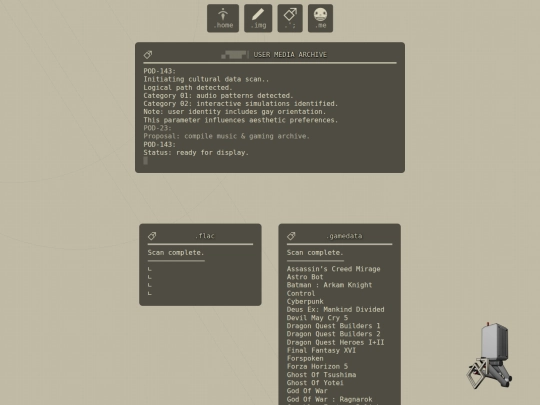Viewport: 540px width, 405px height.
Task: Select "Batman : Arkam Knight" entry
Action: [x=329, y=285]
